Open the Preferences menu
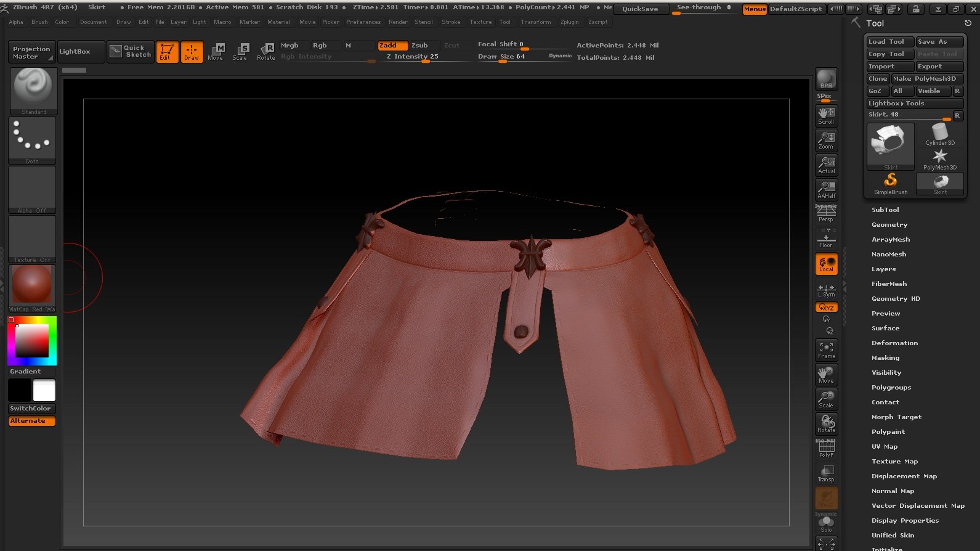 pos(363,22)
